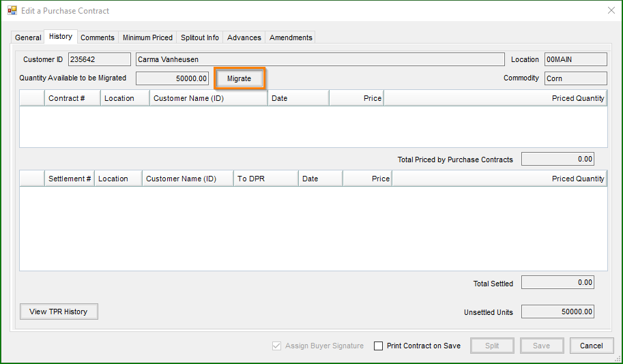Select the History tab
This screenshot has width=623, height=364.
click(61, 36)
